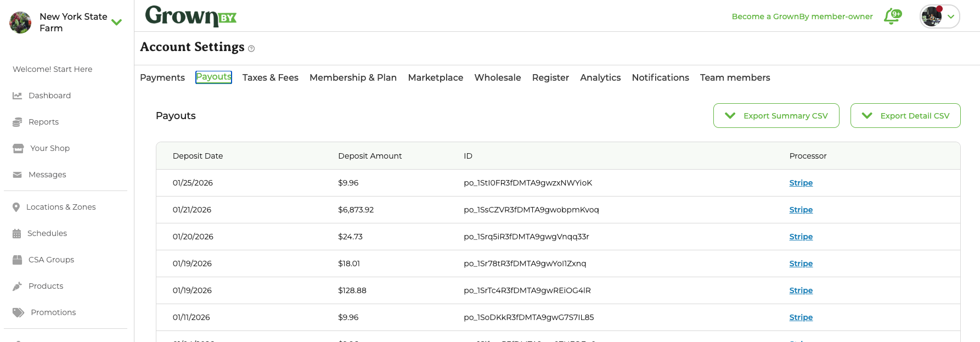980x342 pixels.
Task: Open the user profile dropdown menu
Action: coord(950,16)
